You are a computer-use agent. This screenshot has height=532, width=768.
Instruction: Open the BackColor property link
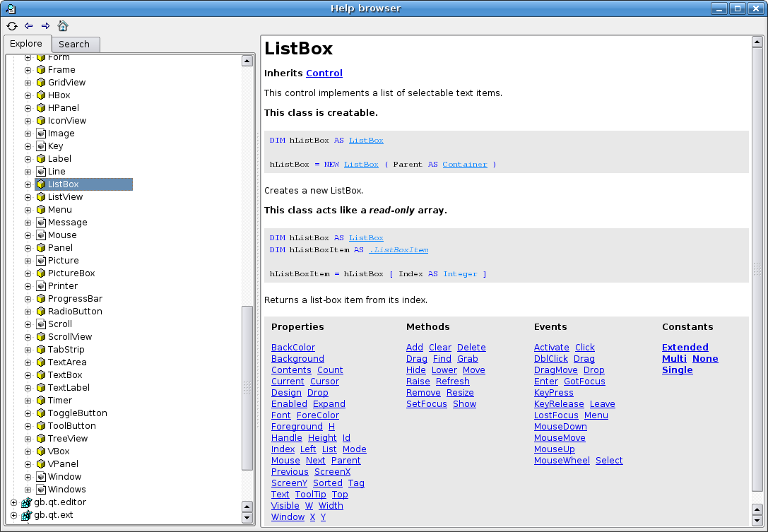293,348
